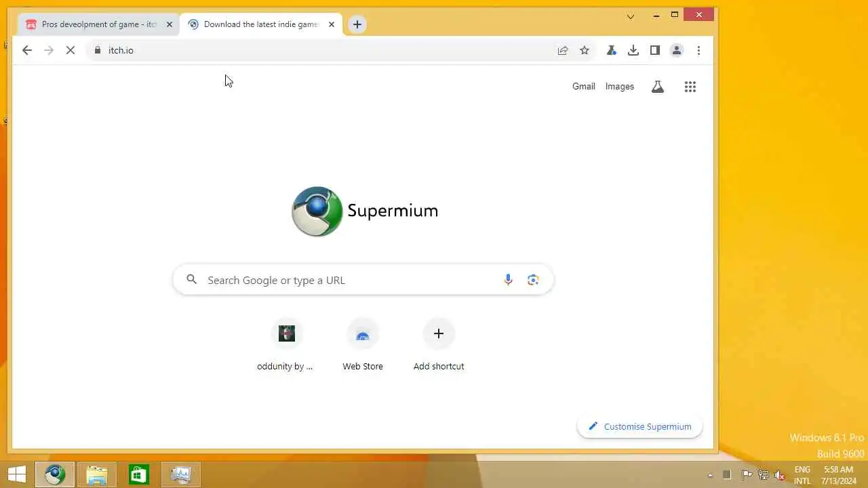
Task: Open the Supermium three-dot menu
Action: click(x=698, y=50)
